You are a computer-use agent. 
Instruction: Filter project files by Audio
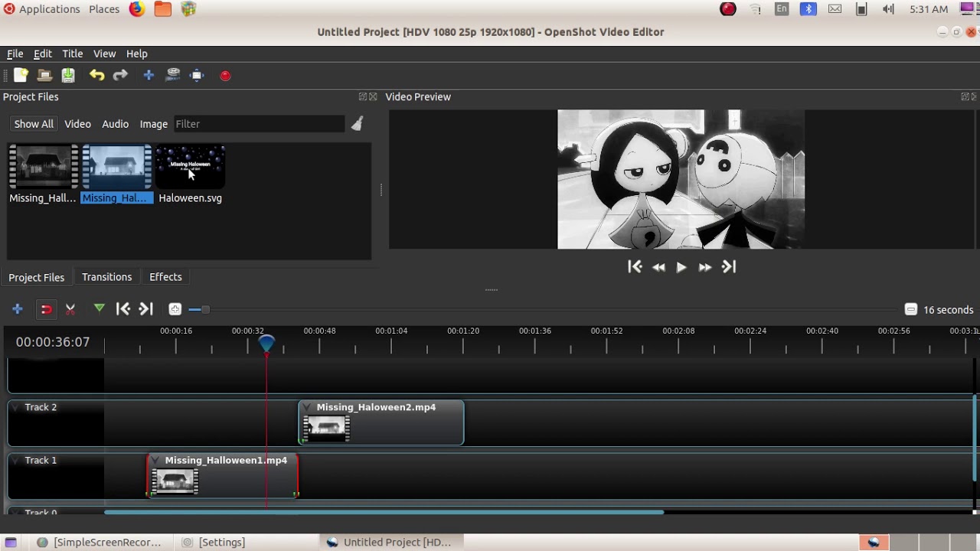(115, 124)
